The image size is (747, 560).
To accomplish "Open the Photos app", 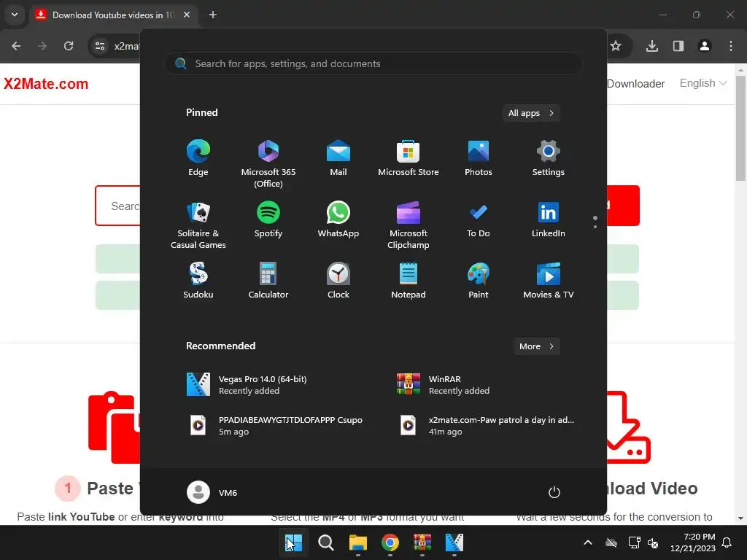I will [479, 158].
